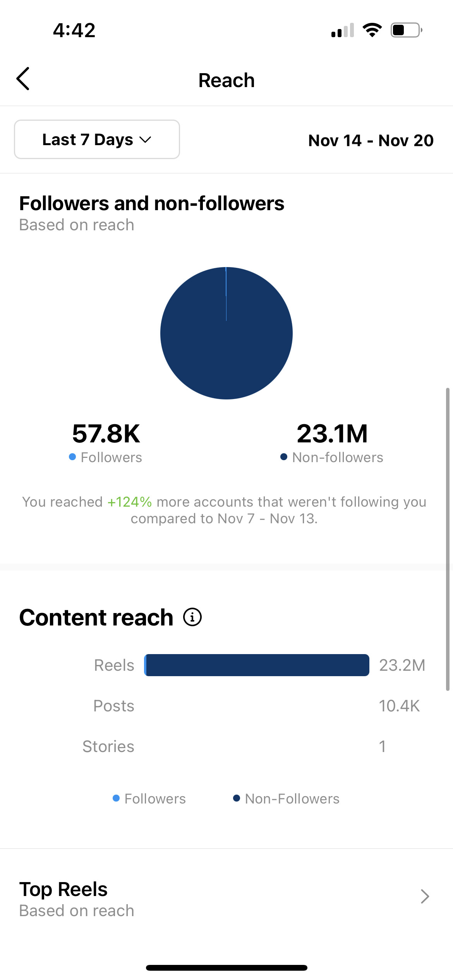Image resolution: width=453 pixels, height=980 pixels.
Task: Select the followers pie chart
Action: 226,333
